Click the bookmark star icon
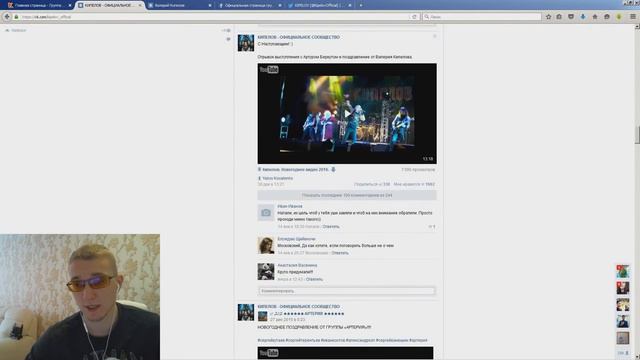Image resolution: width=640 pixels, height=360 pixels. (549, 17)
